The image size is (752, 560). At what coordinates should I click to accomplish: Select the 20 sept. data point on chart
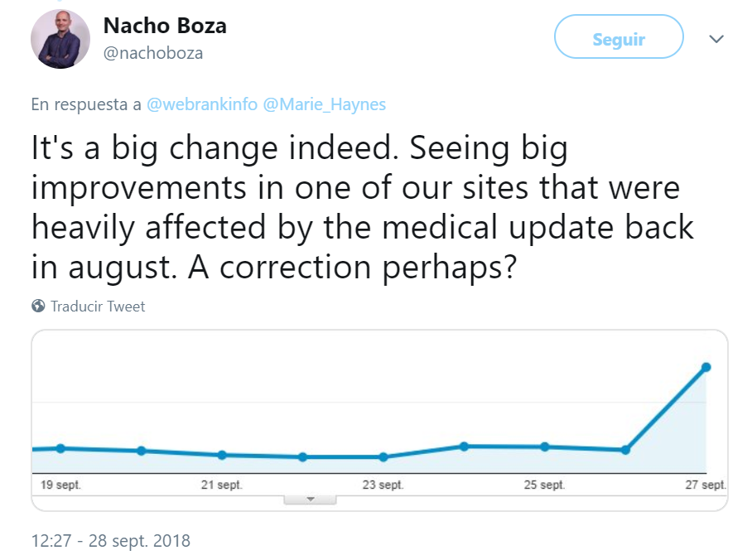pyautogui.click(x=141, y=451)
